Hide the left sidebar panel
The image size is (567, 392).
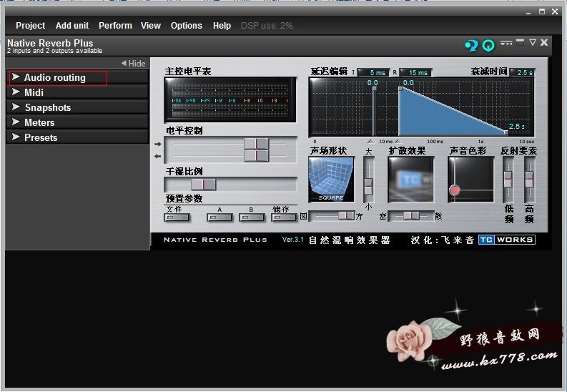pos(134,63)
